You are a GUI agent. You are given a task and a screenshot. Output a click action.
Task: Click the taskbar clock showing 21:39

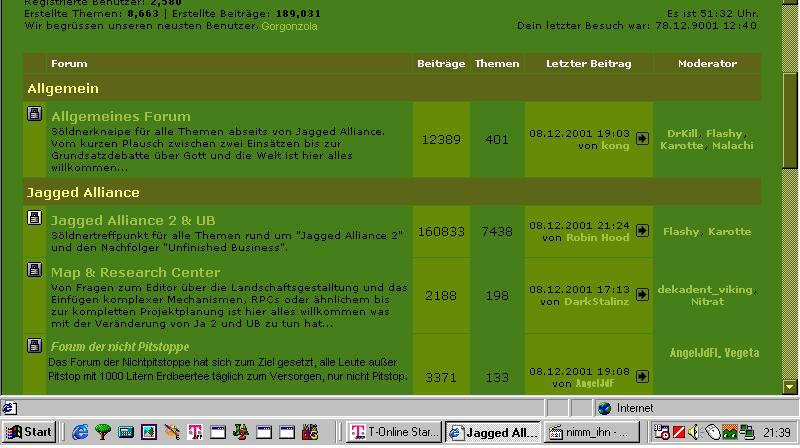(x=777, y=433)
